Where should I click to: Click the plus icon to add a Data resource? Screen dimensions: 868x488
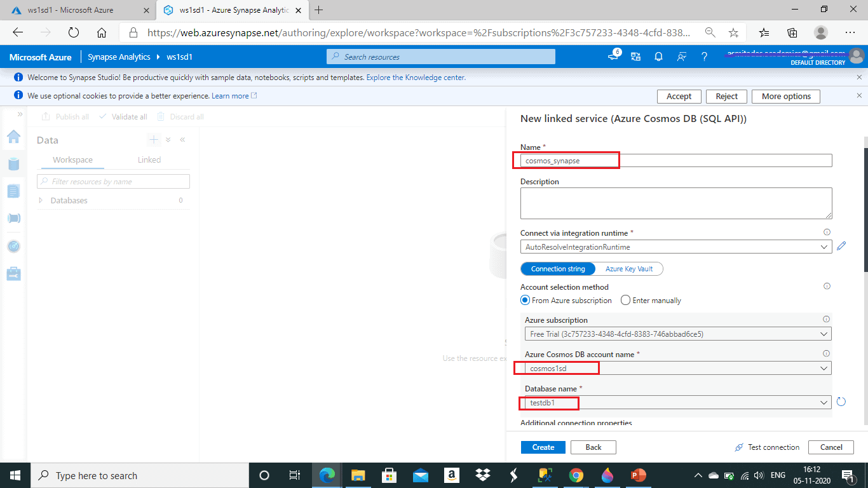154,140
